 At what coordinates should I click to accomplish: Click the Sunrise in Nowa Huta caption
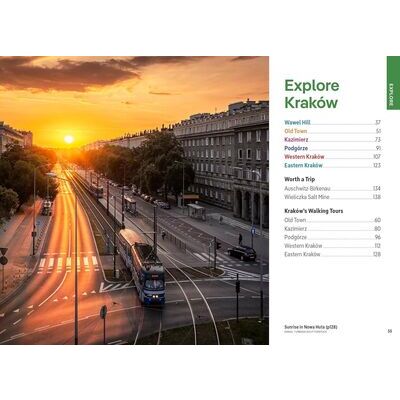tap(311, 327)
